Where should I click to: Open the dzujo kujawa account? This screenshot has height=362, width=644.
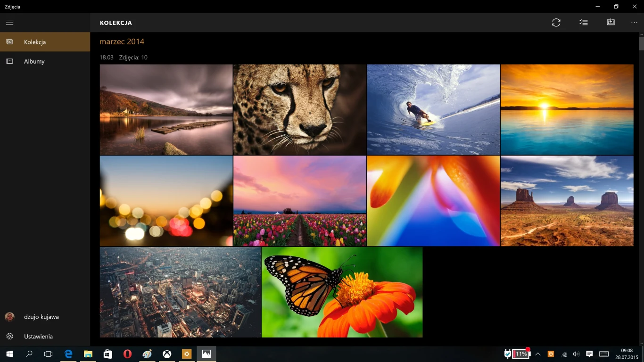pos(41,317)
